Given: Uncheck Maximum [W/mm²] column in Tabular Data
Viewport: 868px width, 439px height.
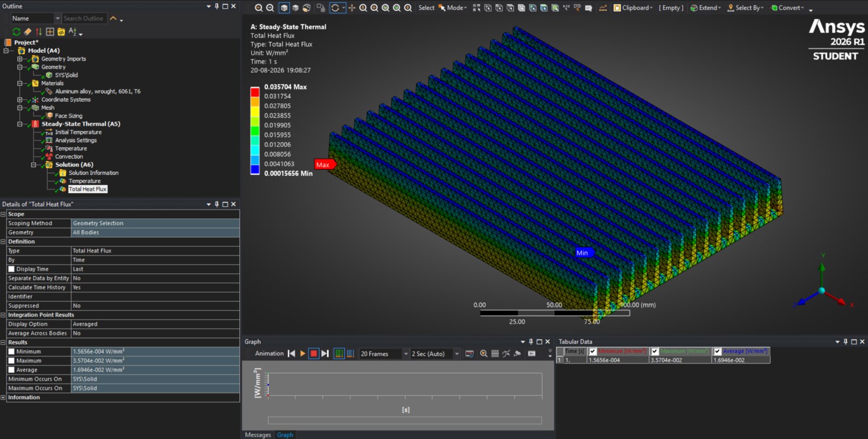Looking at the screenshot, I should click(655, 351).
